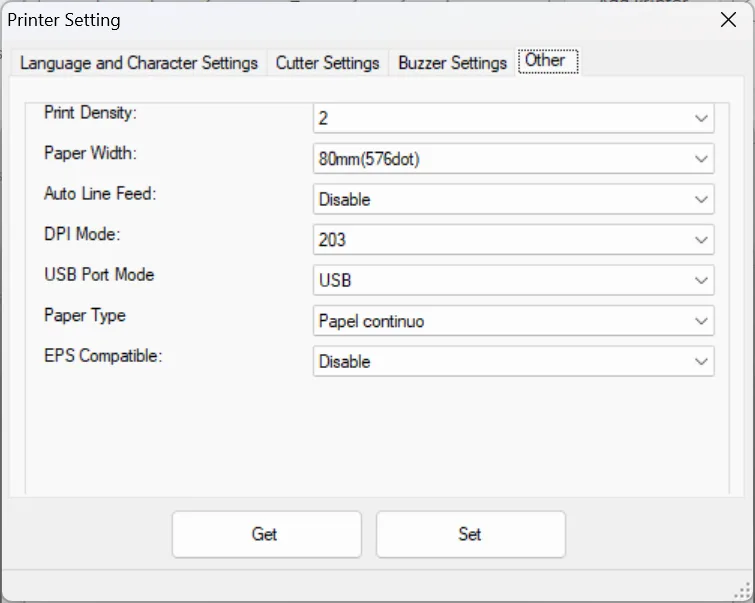Select the Other tab
Viewport: 755px width, 603px height.
(x=546, y=60)
